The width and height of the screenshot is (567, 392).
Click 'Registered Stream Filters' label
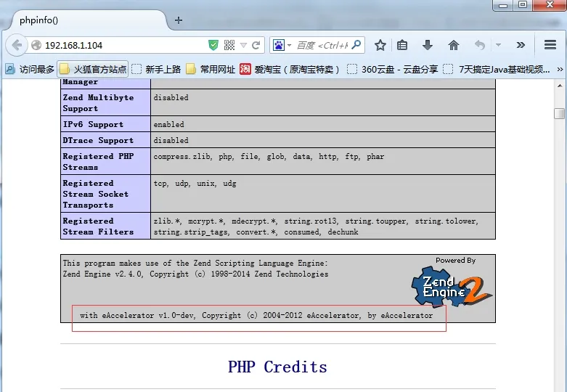(98, 226)
